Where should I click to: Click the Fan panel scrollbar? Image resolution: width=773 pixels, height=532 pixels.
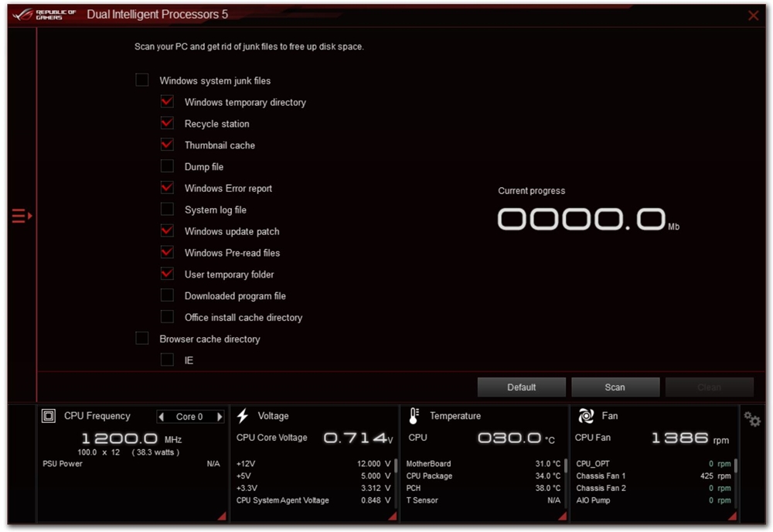[x=736, y=466]
